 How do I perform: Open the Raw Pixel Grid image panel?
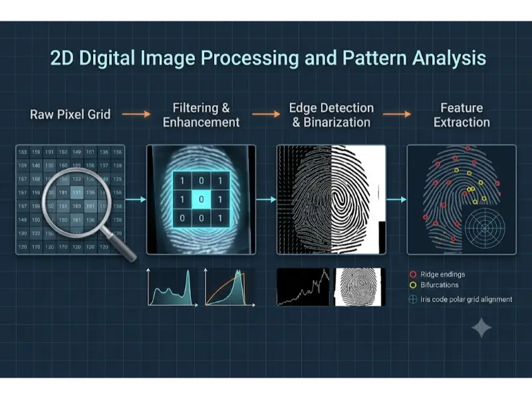click(70, 199)
